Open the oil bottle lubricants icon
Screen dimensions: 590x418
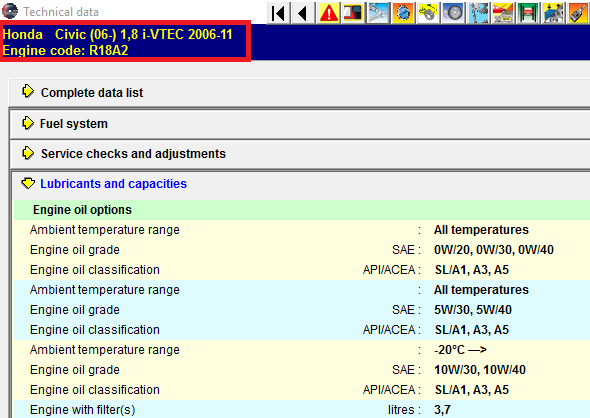578,13
